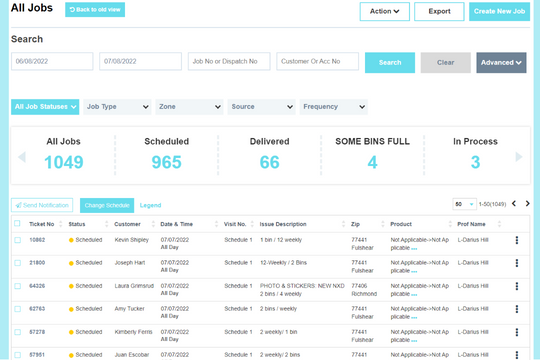Sort by Prof Name column arrows

[499, 224]
